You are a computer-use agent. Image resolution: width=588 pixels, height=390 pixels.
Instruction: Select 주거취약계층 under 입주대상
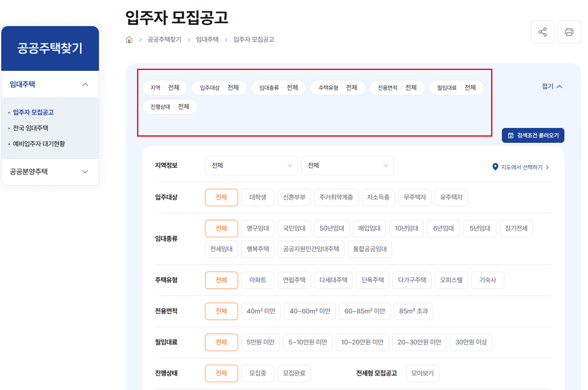[x=336, y=197]
